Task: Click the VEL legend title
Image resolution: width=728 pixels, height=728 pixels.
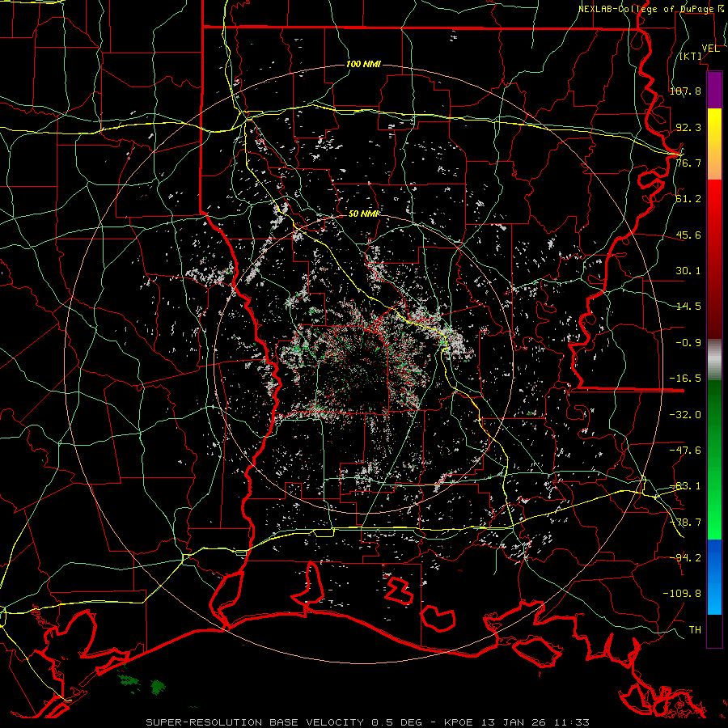Action: click(710, 49)
